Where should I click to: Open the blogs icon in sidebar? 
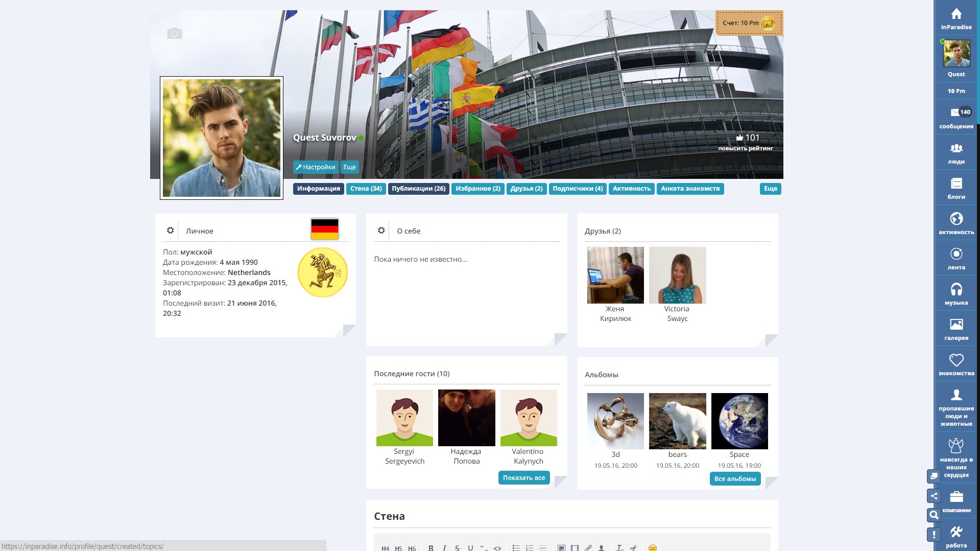tap(956, 184)
